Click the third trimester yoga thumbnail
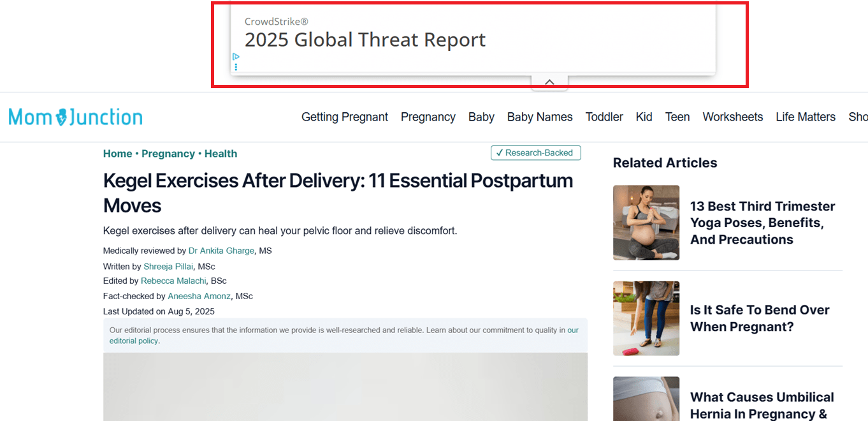 tap(646, 223)
